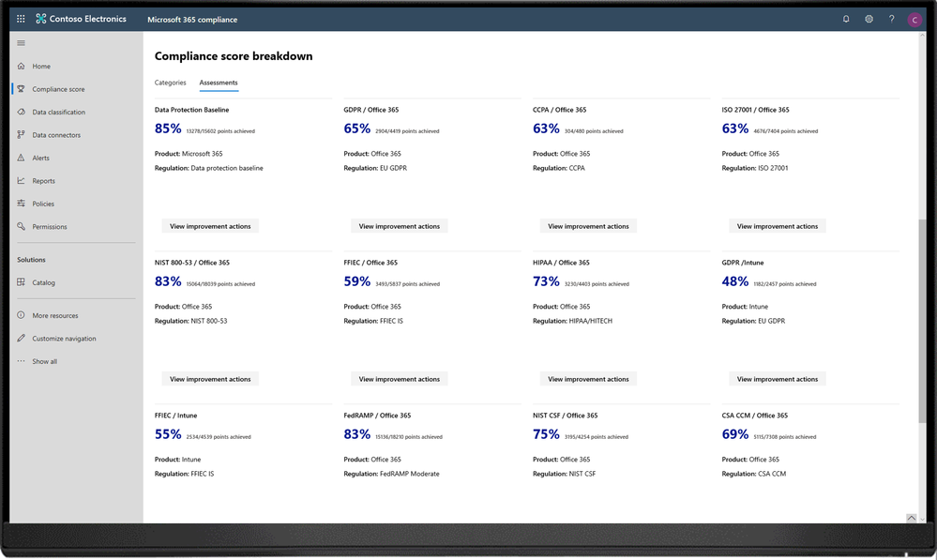Image resolution: width=937 pixels, height=560 pixels.
Task: View improvement actions for Data Protection Baseline
Action: coord(210,226)
